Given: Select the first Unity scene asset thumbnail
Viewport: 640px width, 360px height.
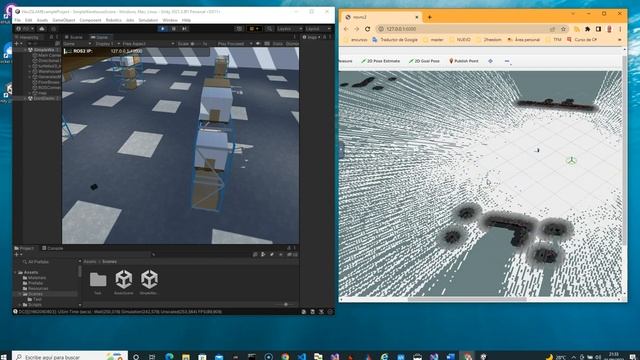Looking at the screenshot, I should point(124,279).
